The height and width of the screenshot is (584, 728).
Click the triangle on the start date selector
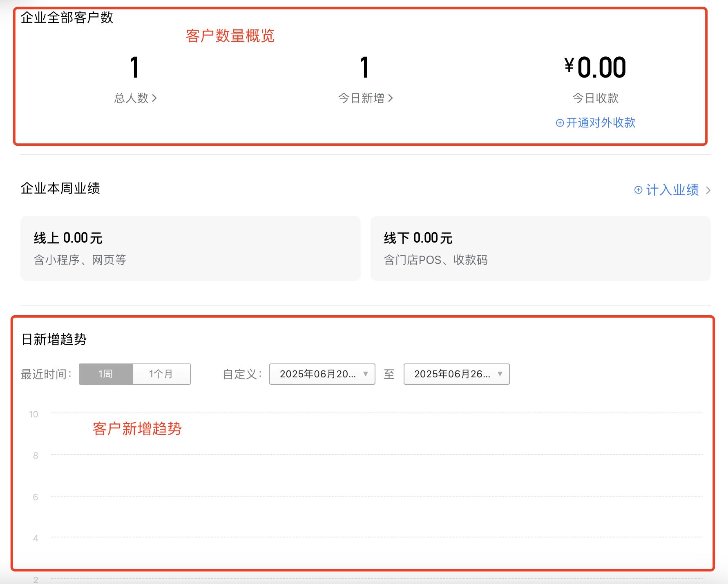(x=366, y=374)
